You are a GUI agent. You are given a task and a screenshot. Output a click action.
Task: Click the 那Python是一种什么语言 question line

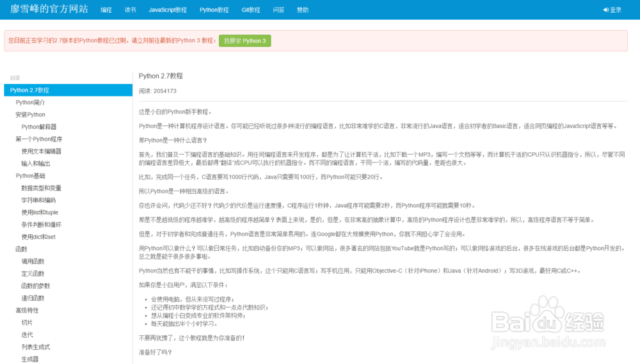[173, 140]
